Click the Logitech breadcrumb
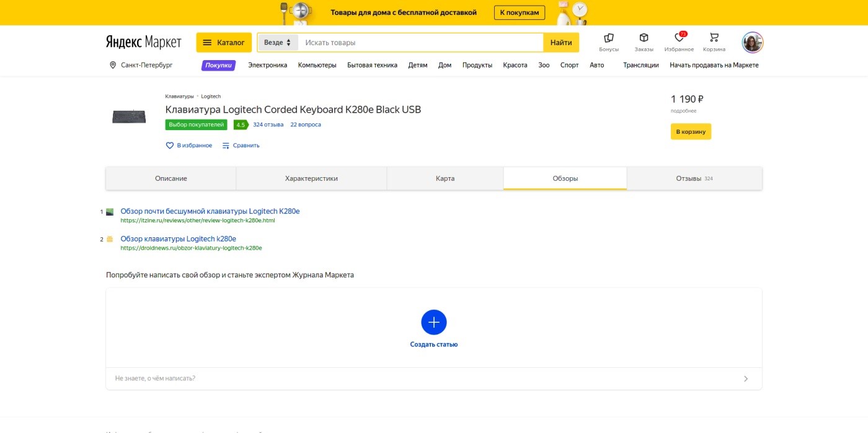Image resolution: width=868 pixels, height=433 pixels. tap(211, 96)
